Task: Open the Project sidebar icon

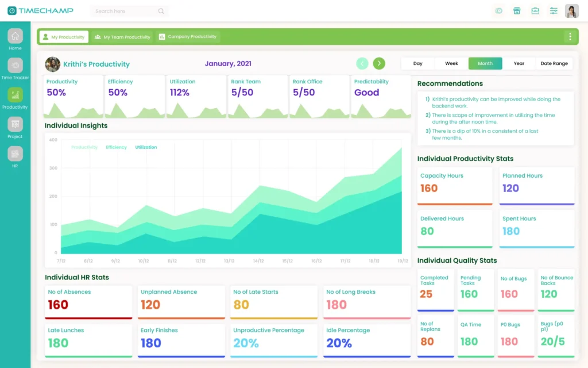Action: click(15, 124)
